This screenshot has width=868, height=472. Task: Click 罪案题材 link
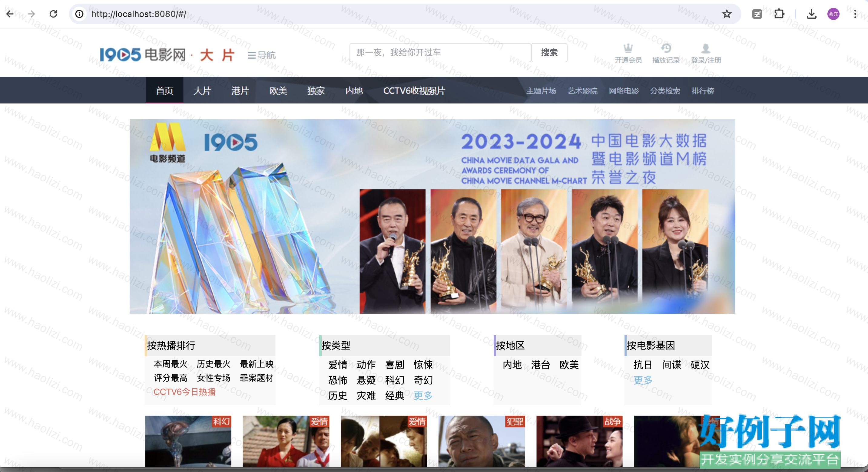point(257,378)
